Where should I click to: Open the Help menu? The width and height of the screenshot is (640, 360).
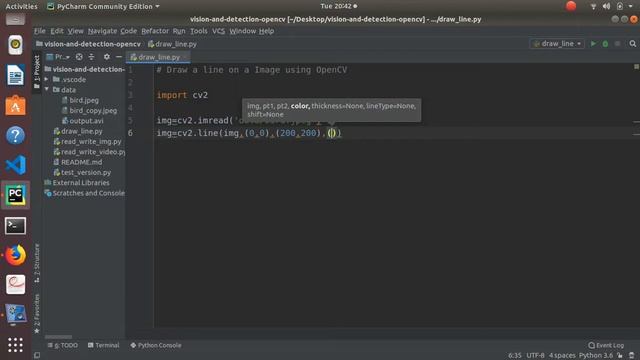[266, 31]
